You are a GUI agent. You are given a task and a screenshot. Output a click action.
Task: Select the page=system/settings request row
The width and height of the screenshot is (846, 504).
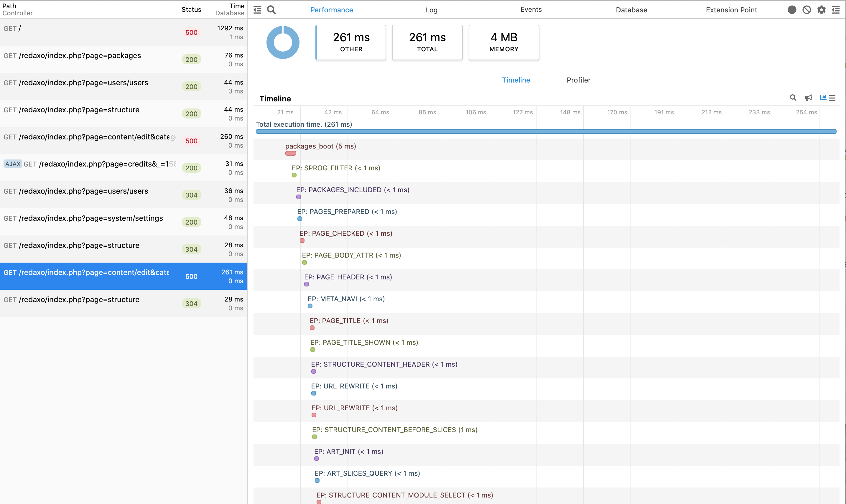124,222
